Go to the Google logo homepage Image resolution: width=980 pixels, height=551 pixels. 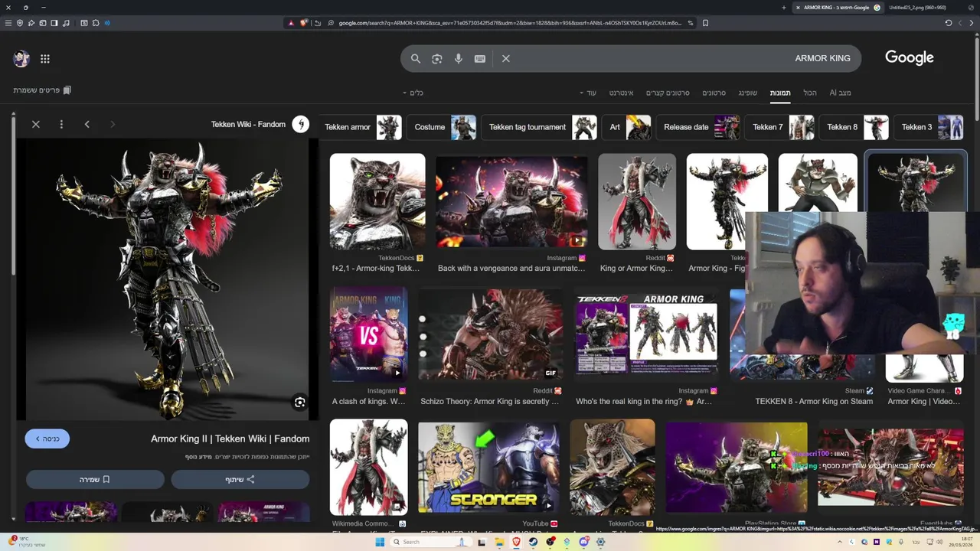coord(910,58)
